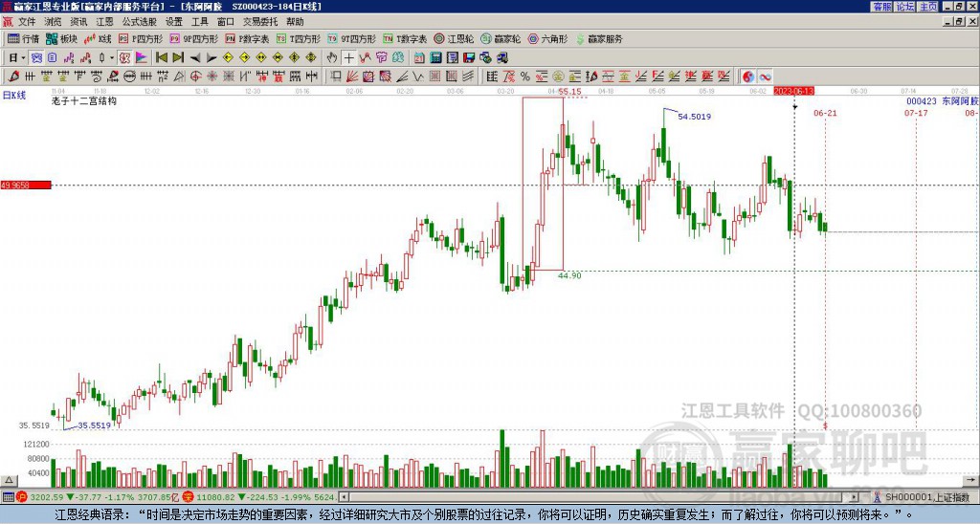
Task: Select the gold coin 金 circle tool
Action: pos(558,76)
